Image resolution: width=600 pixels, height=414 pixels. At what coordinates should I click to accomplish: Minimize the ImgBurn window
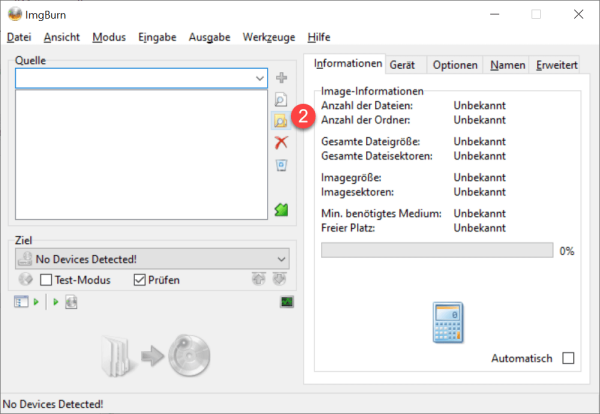point(495,15)
